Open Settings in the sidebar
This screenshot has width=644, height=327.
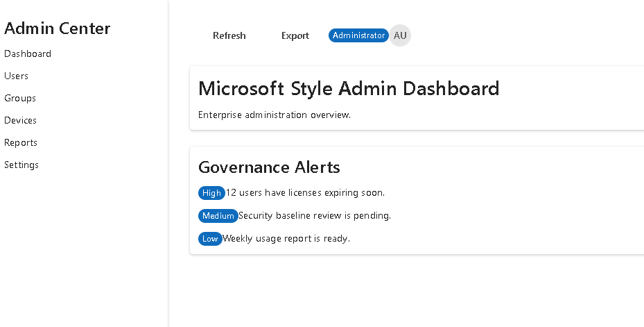pyautogui.click(x=21, y=165)
